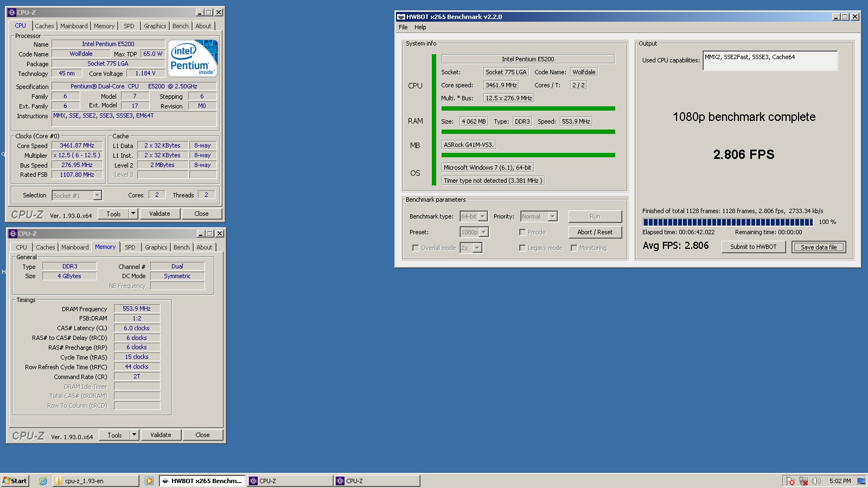Click the Abort / Reset button
868x488 pixels.
tap(595, 232)
